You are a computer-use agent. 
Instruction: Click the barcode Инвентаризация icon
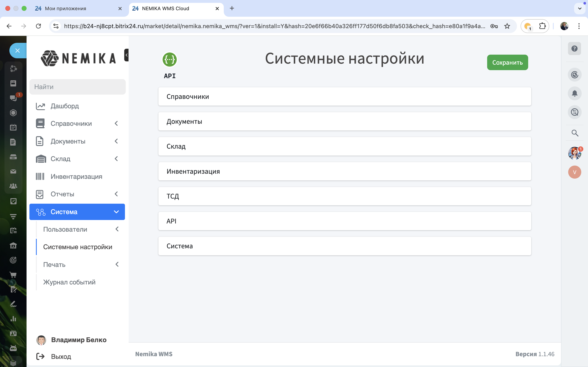(x=40, y=176)
